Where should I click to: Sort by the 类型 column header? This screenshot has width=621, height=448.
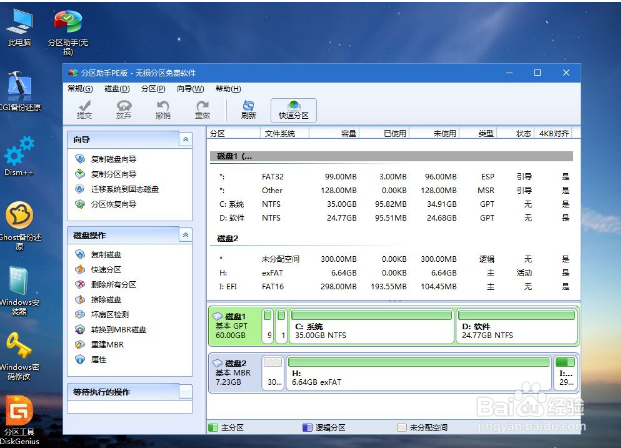[478, 133]
